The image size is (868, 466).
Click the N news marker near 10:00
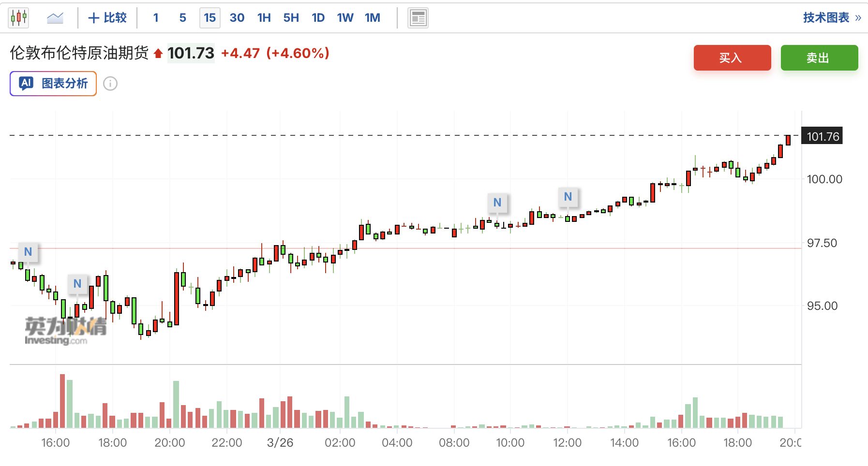(x=497, y=203)
